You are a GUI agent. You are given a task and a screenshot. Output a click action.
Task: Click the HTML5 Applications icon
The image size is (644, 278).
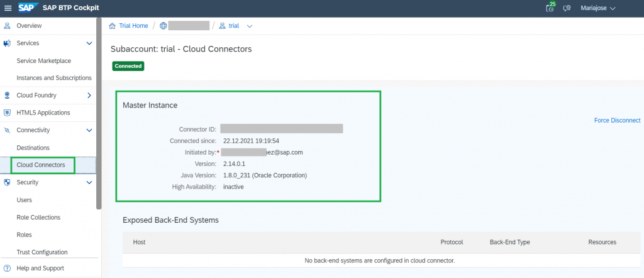coord(7,113)
